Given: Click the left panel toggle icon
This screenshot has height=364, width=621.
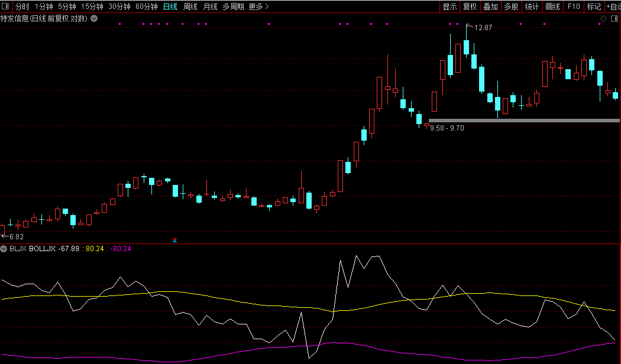Looking at the screenshot, I should [x=6, y=6].
